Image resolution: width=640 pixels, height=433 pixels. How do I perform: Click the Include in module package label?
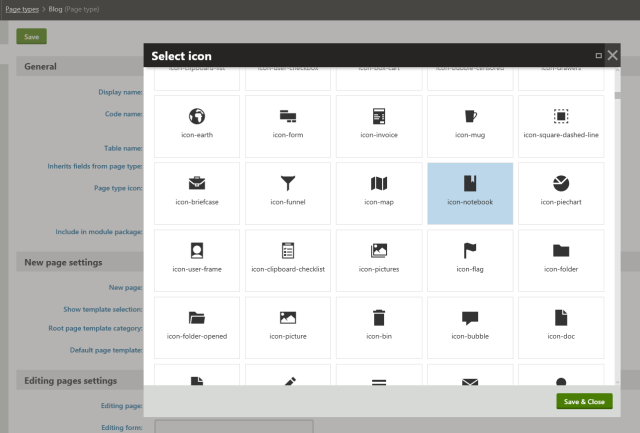click(99, 232)
